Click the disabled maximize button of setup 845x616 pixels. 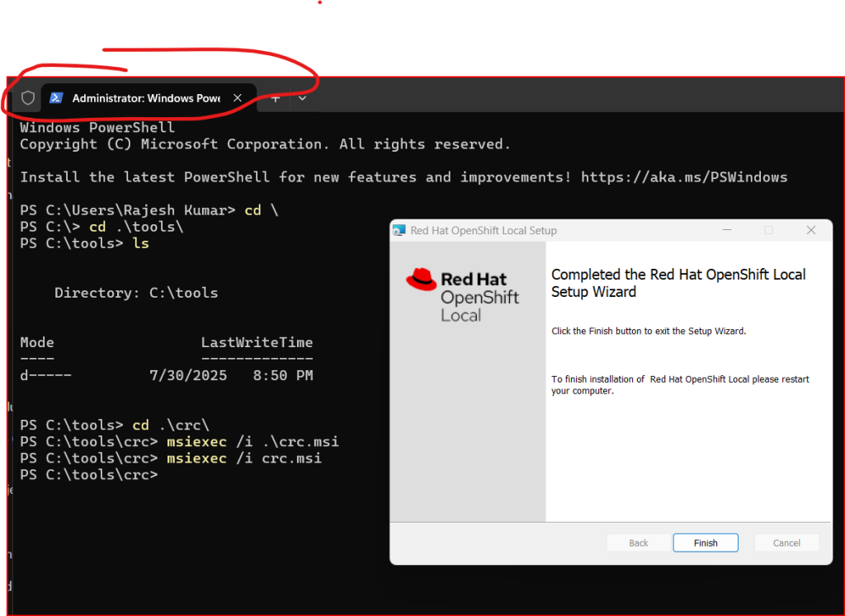coord(769,230)
